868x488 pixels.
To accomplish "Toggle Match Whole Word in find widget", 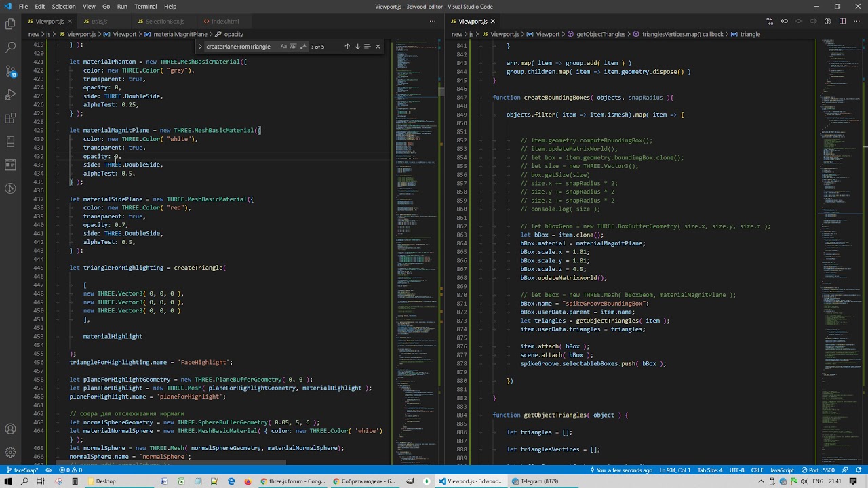I will (293, 47).
